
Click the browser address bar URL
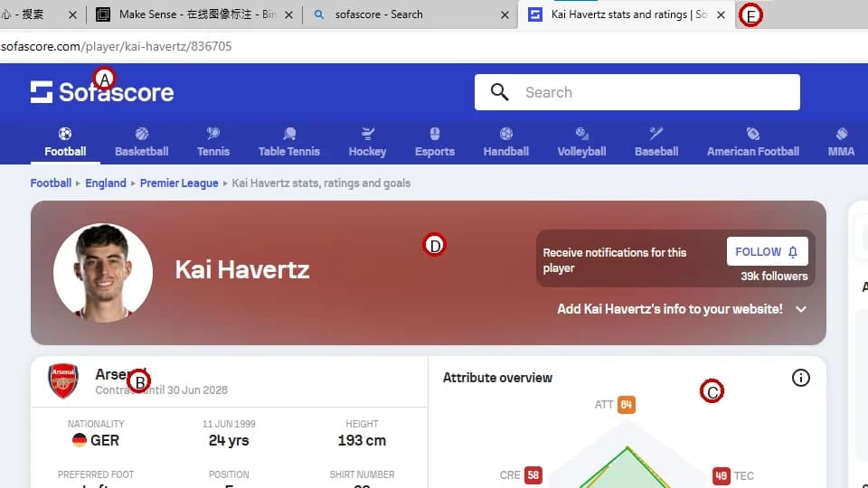point(117,46)
